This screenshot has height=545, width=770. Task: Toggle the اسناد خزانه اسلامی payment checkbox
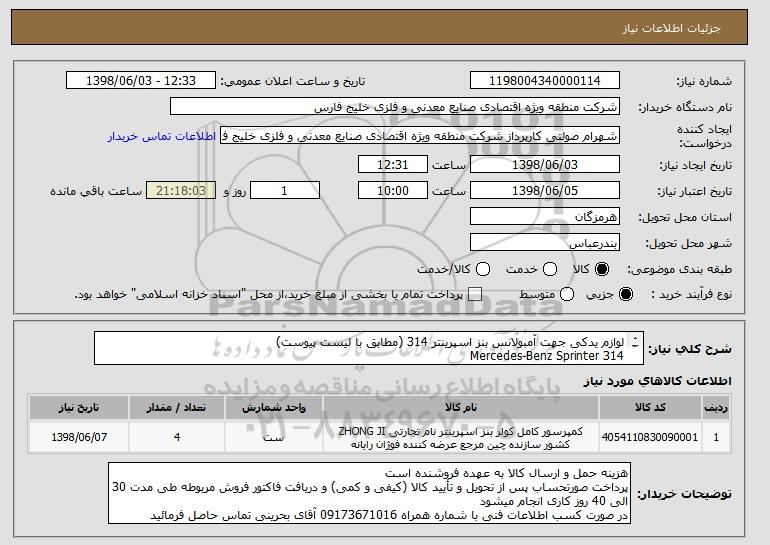tap(475, 294)
